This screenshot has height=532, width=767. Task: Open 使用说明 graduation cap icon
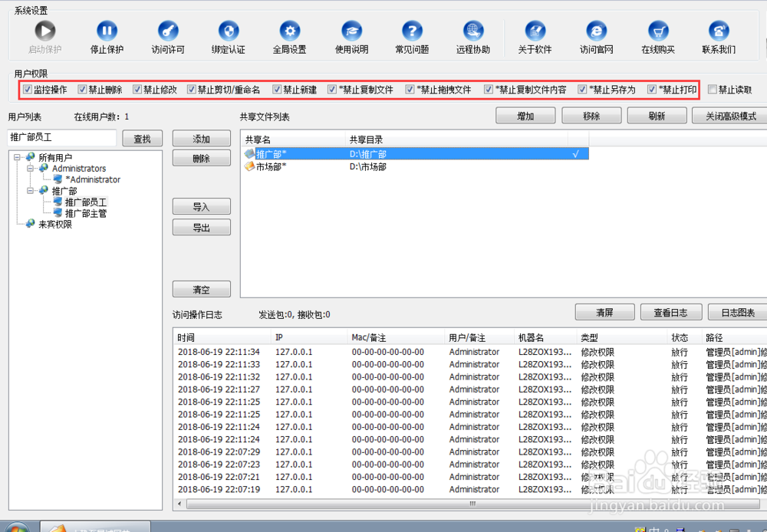(352, 31)
